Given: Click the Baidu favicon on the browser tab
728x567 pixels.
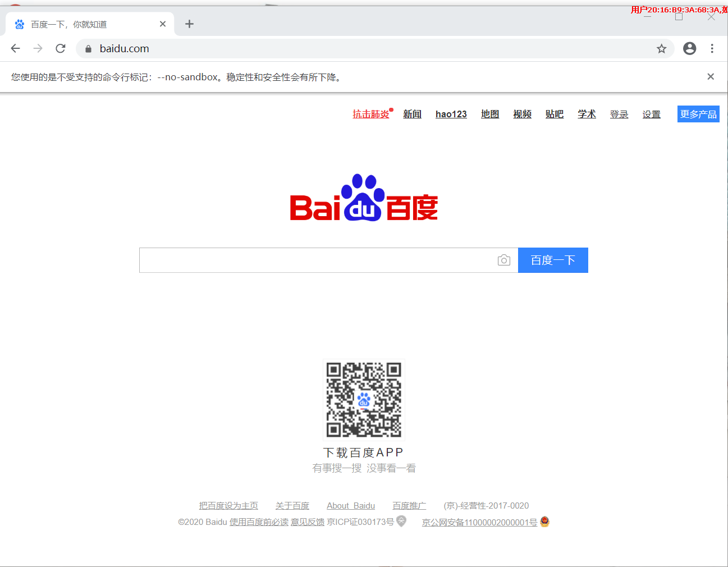Looking at the screenshot, I should tap(19, 24).
